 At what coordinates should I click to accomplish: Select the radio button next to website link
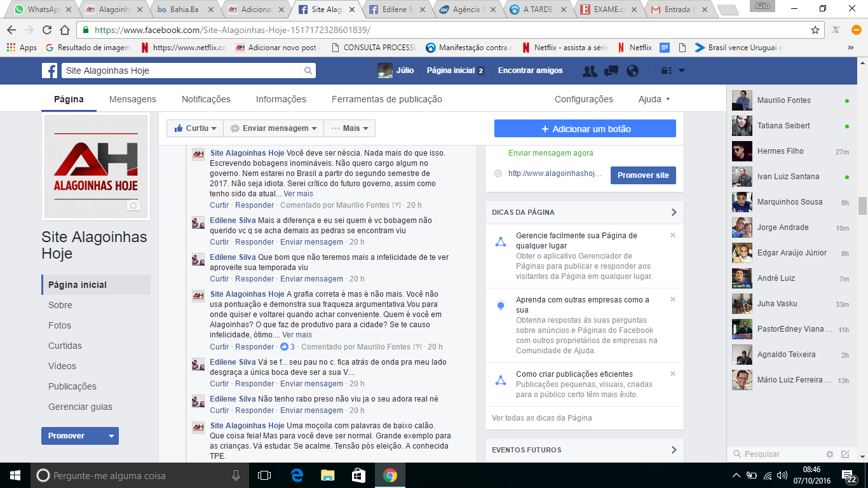click(498, 174)
